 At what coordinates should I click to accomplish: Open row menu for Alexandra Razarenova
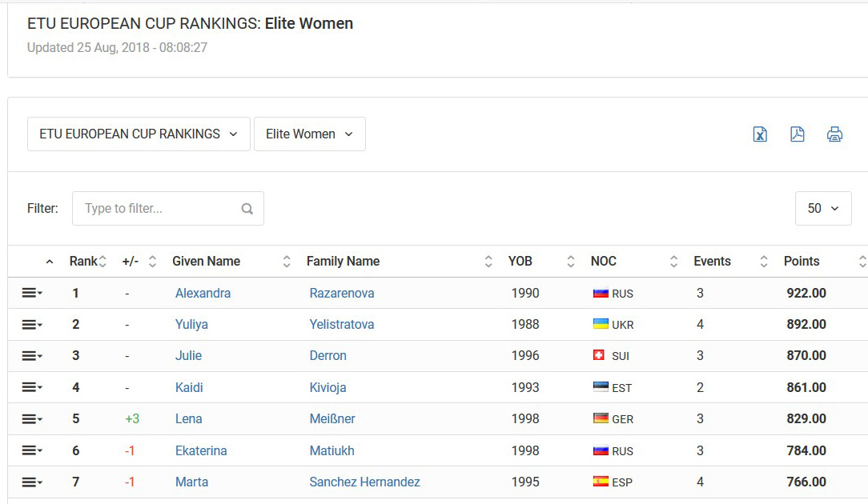tap(32, 294)
